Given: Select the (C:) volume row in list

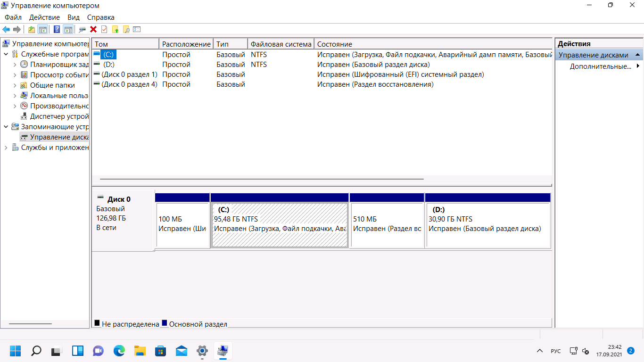Looking at the screenshot, I should click(x=322, y=55).
